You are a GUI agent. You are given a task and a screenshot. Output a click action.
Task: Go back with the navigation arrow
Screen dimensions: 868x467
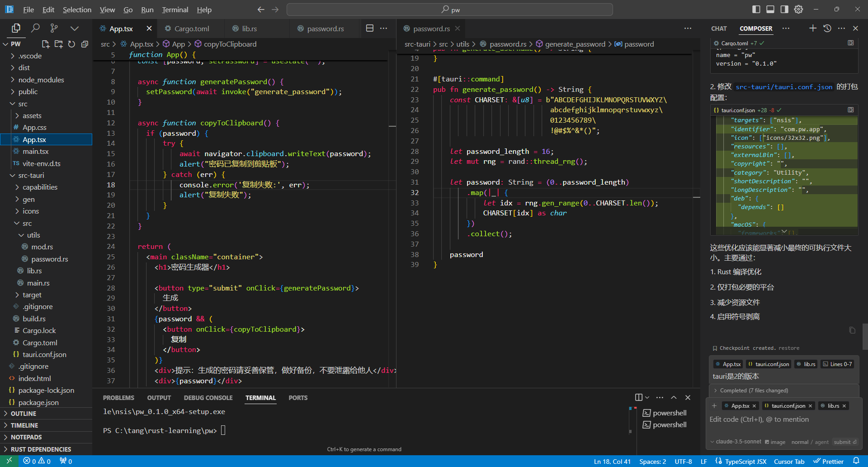point(261,10)
